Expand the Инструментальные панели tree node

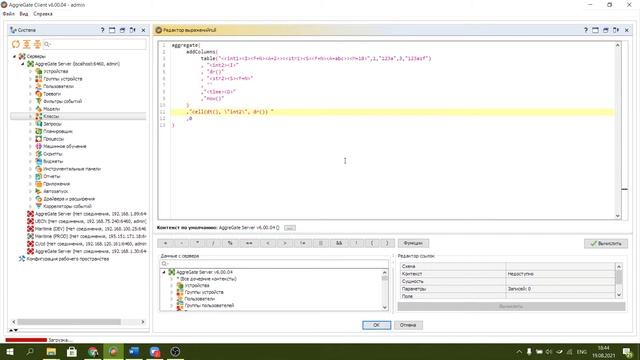click(x=31, y=169)
